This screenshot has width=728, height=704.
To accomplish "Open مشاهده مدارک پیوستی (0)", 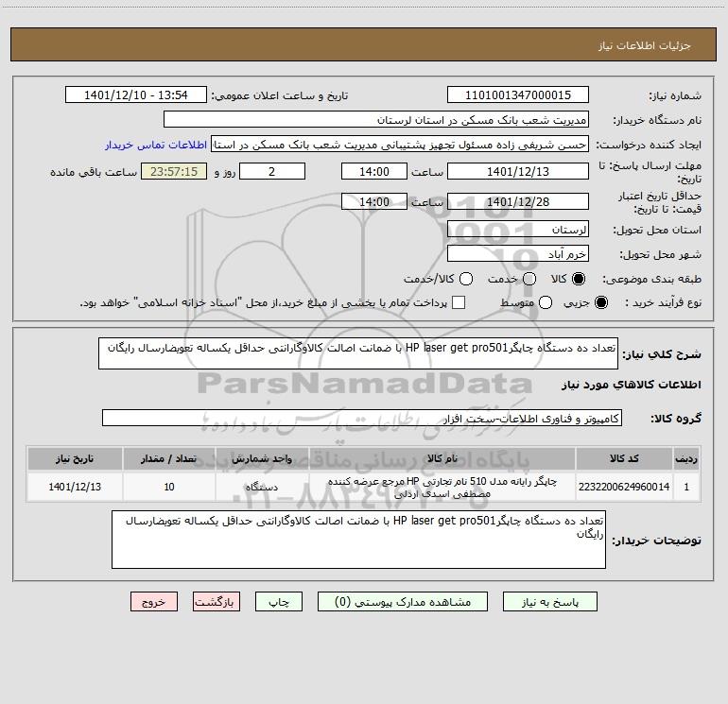I will [403, 602].
